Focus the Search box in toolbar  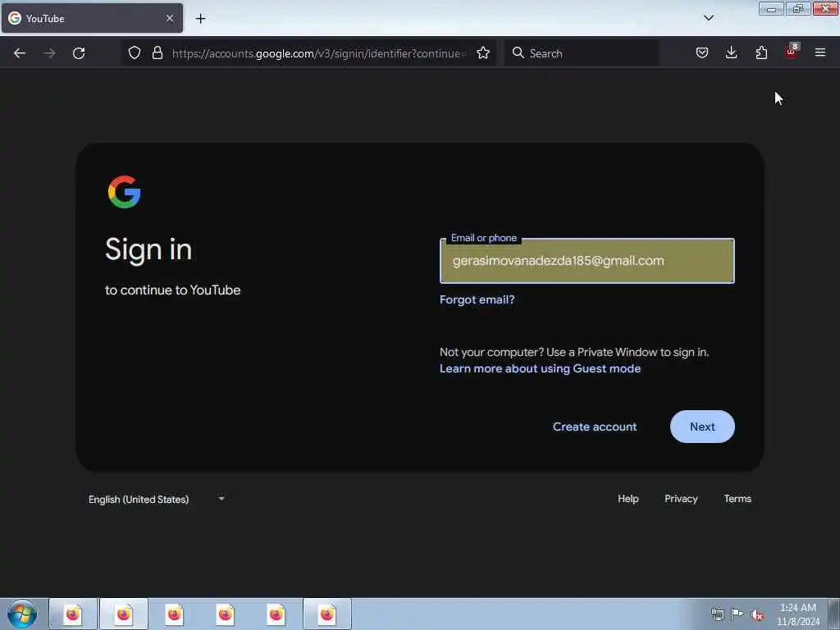[x=582, y=53]
